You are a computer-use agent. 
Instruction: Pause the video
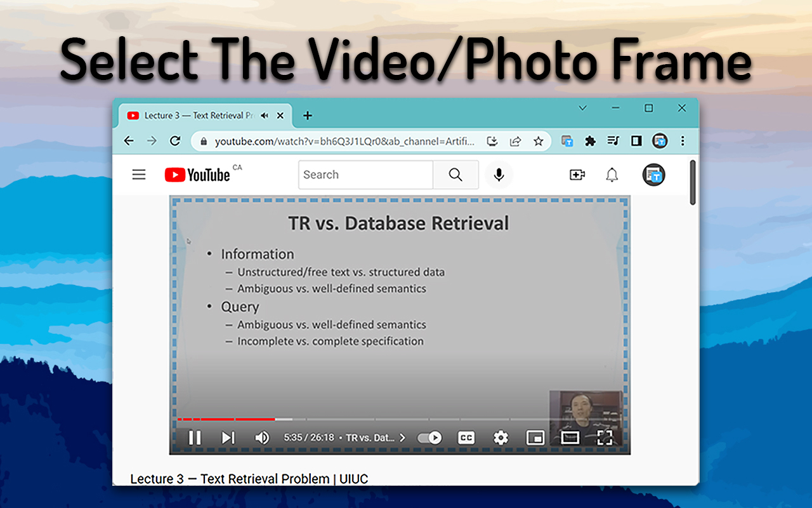pos(195,438)
